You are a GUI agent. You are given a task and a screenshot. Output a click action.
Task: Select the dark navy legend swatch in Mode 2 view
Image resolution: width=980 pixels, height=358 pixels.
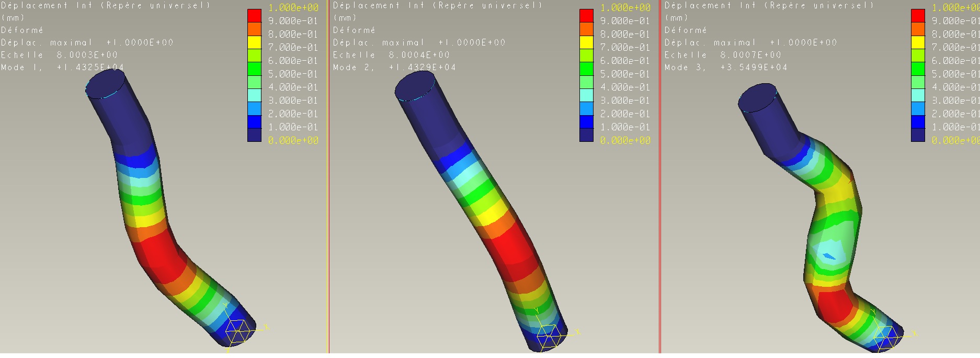pyautogui.click(x=586, y=135)
